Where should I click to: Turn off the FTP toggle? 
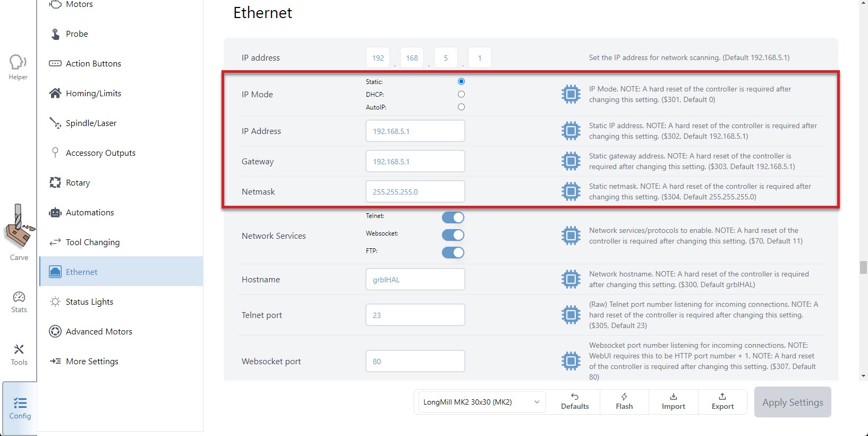pyautogui.click(x=453, y=253)
